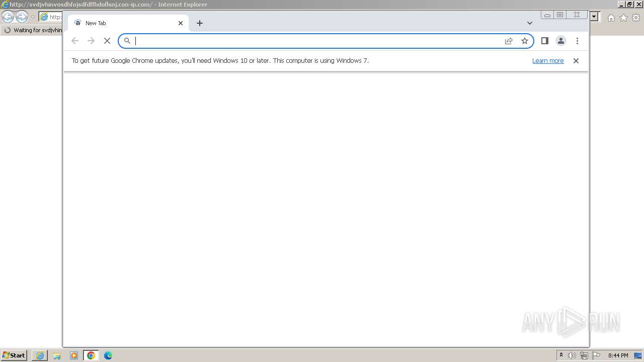Launch Windows Media Player from taskbar

coord(74,355)
